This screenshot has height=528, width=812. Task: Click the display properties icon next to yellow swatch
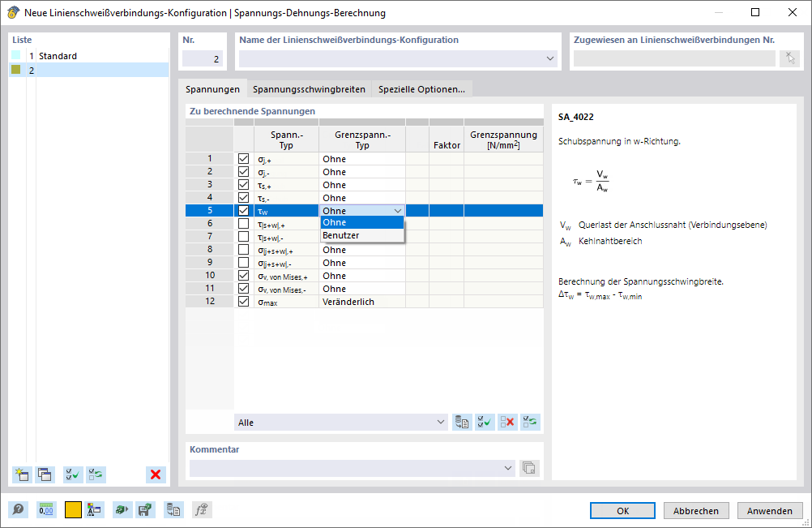point(94,510)
